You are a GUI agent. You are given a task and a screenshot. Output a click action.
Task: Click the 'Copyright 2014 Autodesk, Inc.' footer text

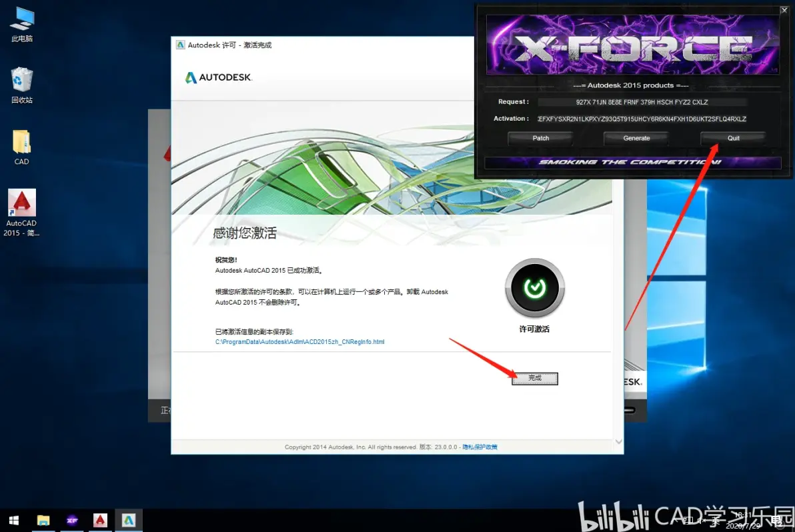point(350,447)
